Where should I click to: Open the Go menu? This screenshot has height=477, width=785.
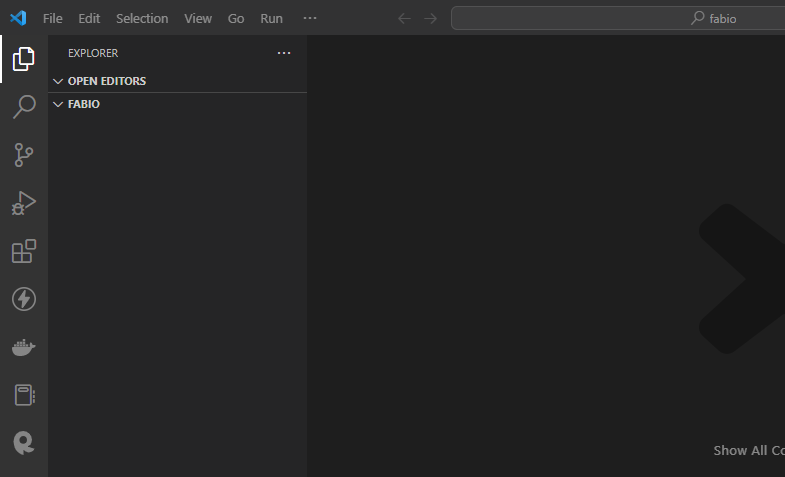pos(236,19)
